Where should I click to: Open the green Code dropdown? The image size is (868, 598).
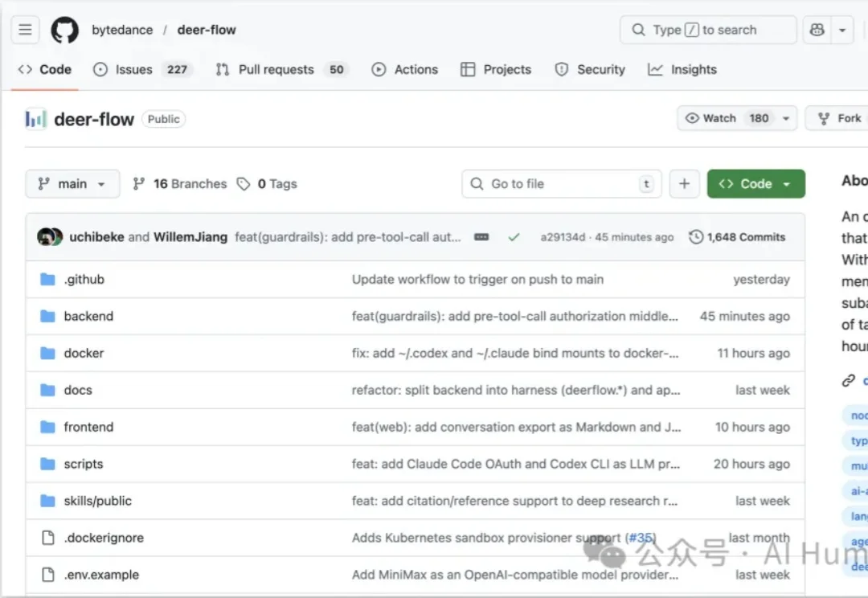(755, 183)
